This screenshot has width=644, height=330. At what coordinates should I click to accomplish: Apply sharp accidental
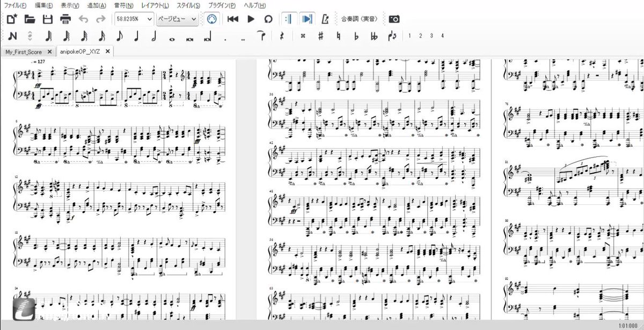tap(320, 37)
